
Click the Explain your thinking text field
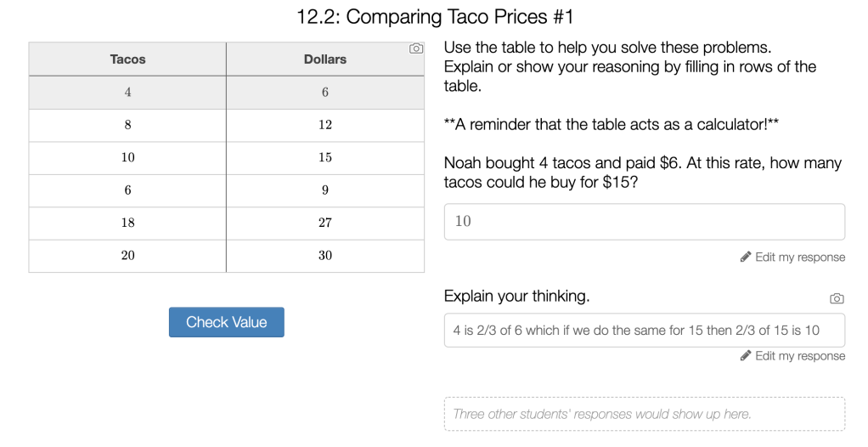click(644, 330)
